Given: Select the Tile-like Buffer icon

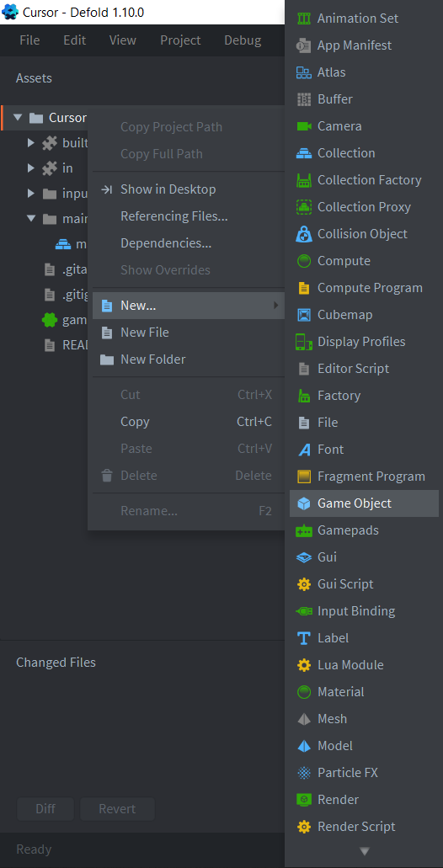Looking at the screenshot, I should tap(304, 99).
